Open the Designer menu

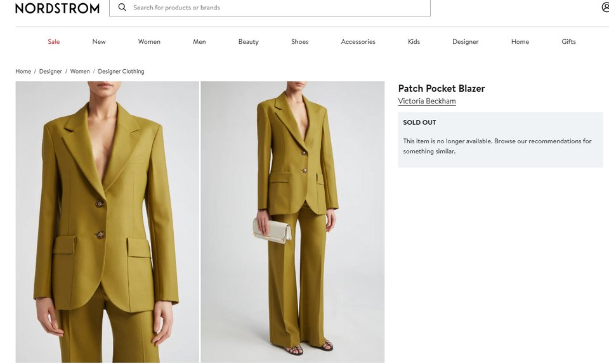point(466,42)
